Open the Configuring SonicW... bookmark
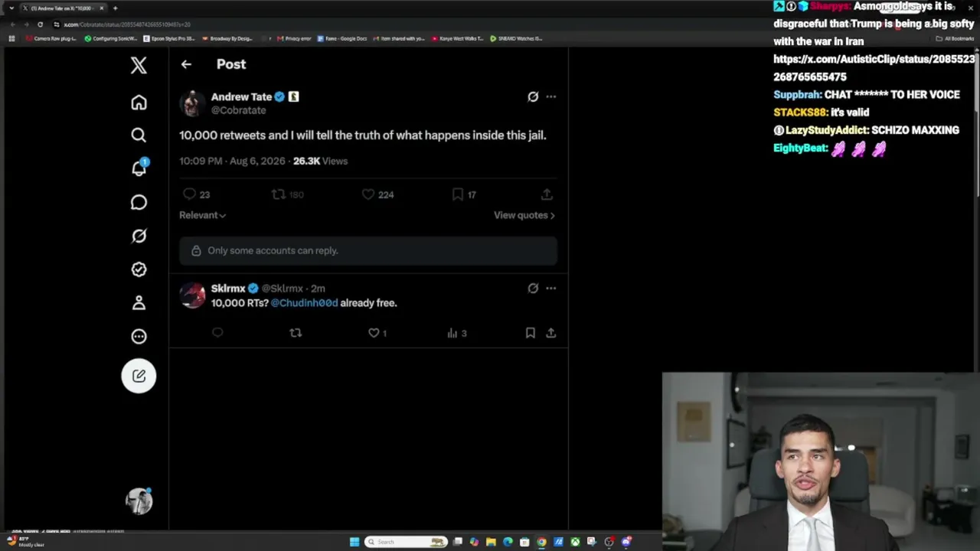This screenshot has height=551, width=980. point(111,38)
